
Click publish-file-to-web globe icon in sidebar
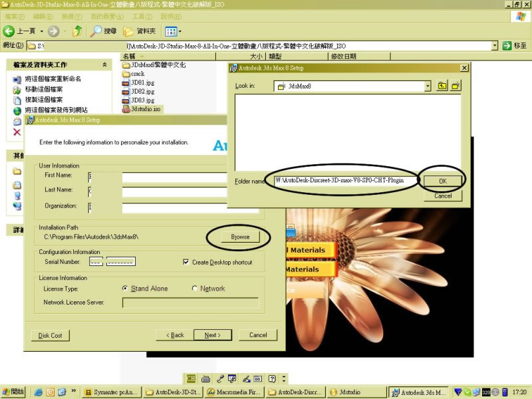17,110
